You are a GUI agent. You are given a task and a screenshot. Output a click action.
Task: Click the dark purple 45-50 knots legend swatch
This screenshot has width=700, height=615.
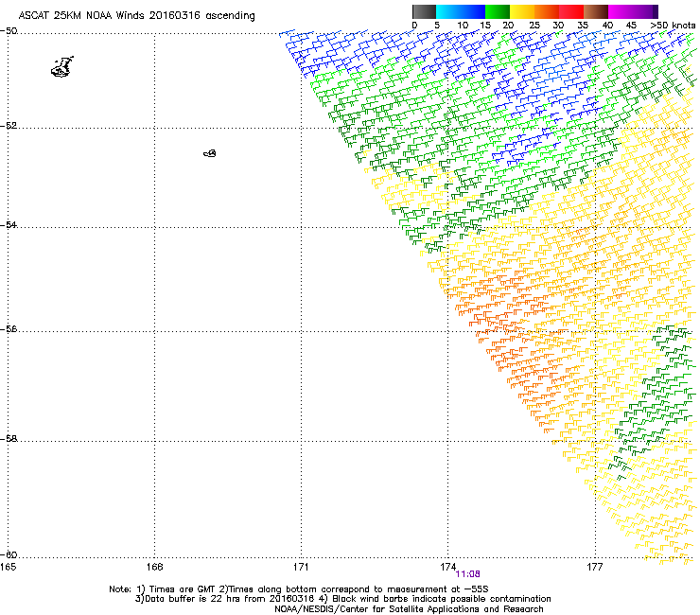tap(645, 11)
